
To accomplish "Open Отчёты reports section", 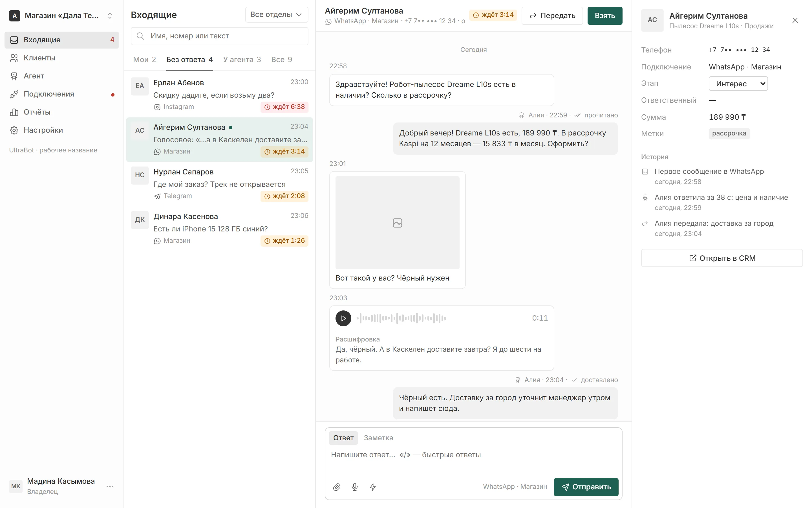I will click(x=62, y=112).
